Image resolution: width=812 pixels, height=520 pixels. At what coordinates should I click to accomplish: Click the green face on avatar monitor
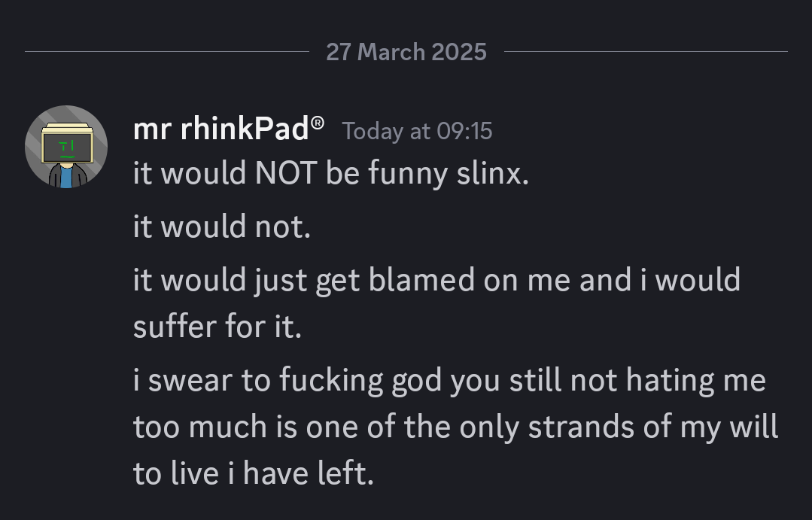point(67,148)
